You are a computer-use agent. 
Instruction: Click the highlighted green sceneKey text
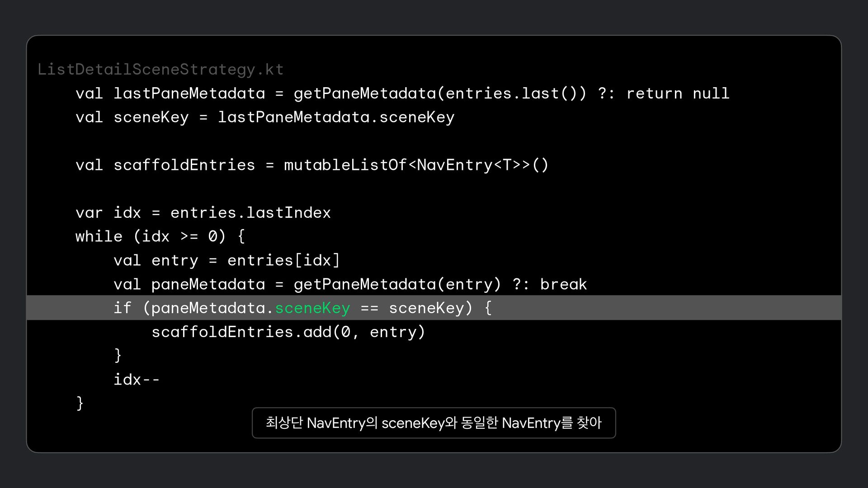[312, 308]
